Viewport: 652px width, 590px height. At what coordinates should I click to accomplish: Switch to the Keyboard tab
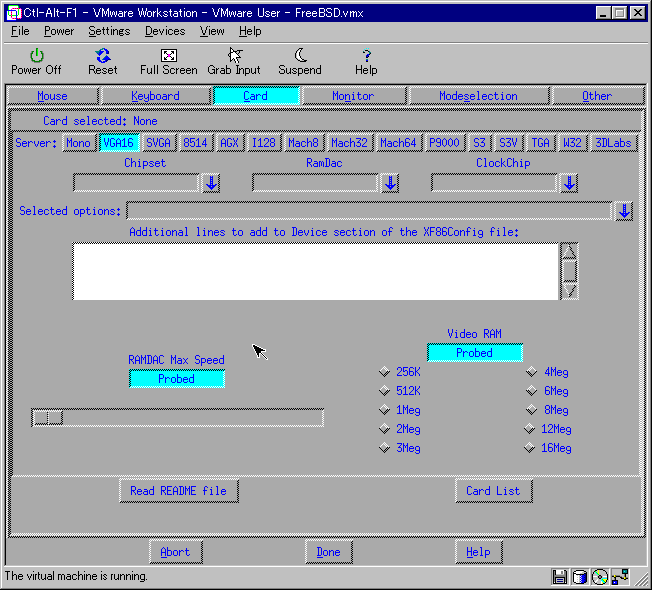pos(156,96)
